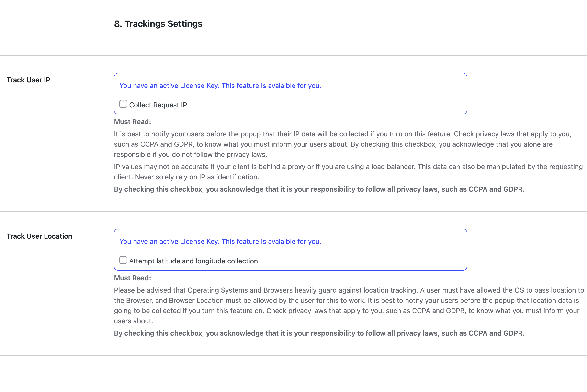Screen dimensions: 587x392
Task: Click "Must Read:" in the Track User Location section
Action: (x=132, y=278)
